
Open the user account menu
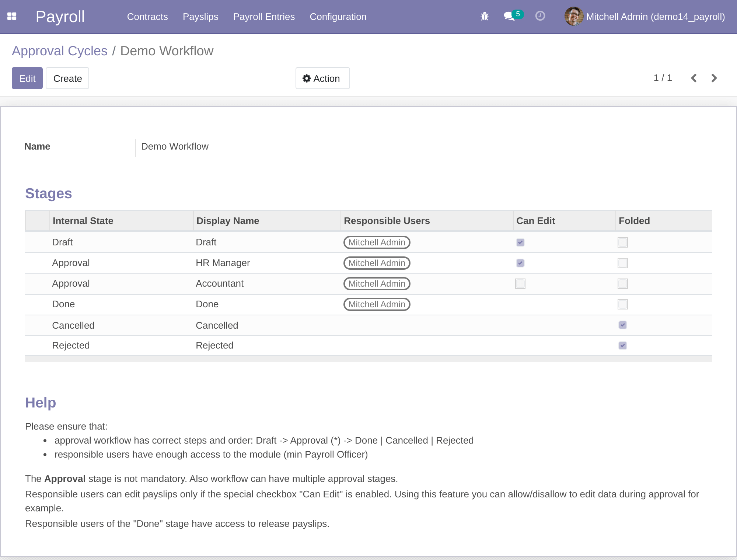point(655,17)
